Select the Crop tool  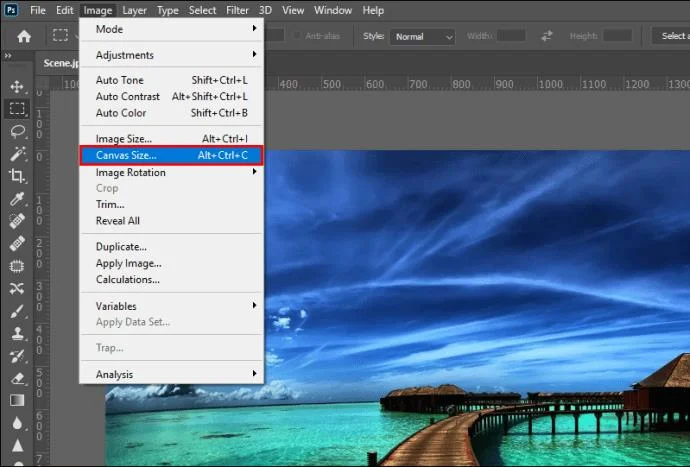click(17, 176)
